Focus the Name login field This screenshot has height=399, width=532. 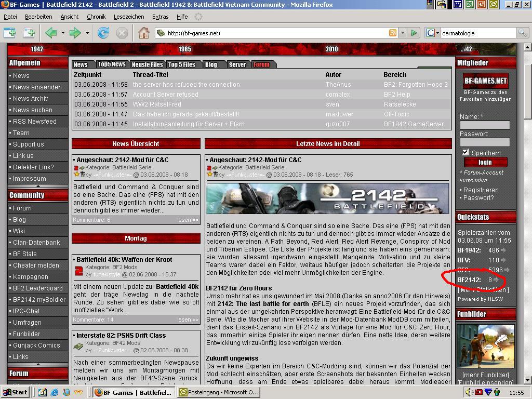[x=485, y=126]
